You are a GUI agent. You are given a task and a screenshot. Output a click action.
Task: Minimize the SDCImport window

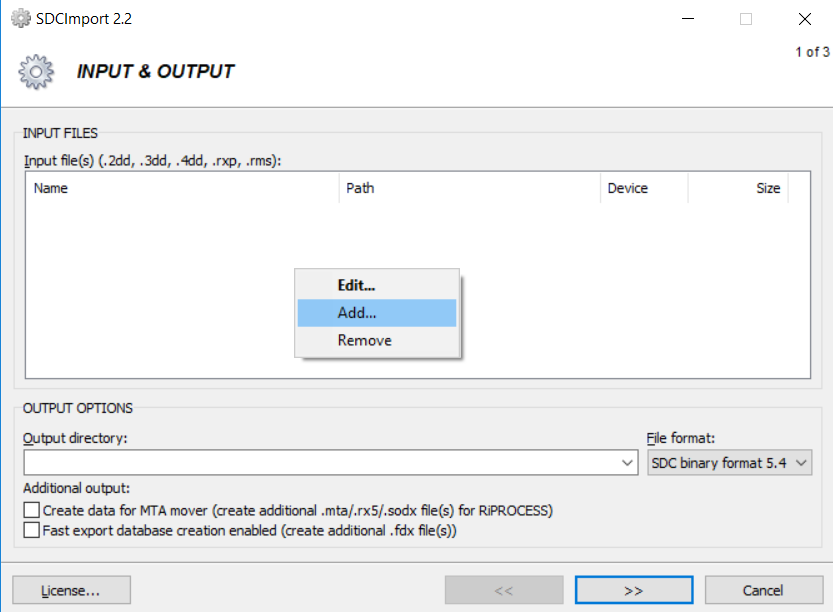pyautogui.click(x=688, y=19)
